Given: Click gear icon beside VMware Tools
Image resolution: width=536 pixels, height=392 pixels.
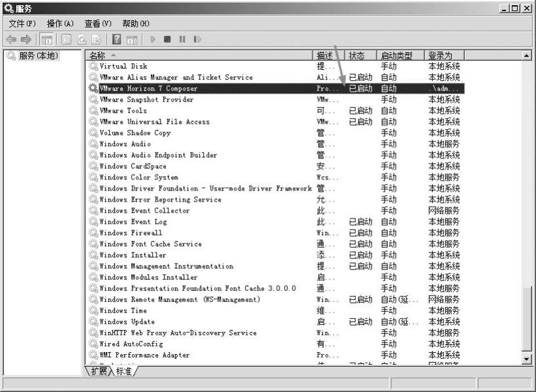Looking at the screenshot, I should pos(93,111).
